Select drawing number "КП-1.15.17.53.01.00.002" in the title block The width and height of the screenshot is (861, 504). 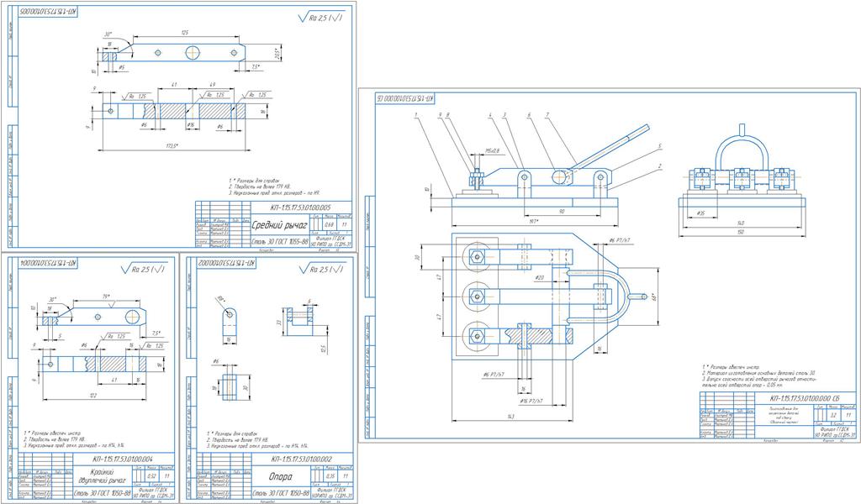[x=301, y=459]
